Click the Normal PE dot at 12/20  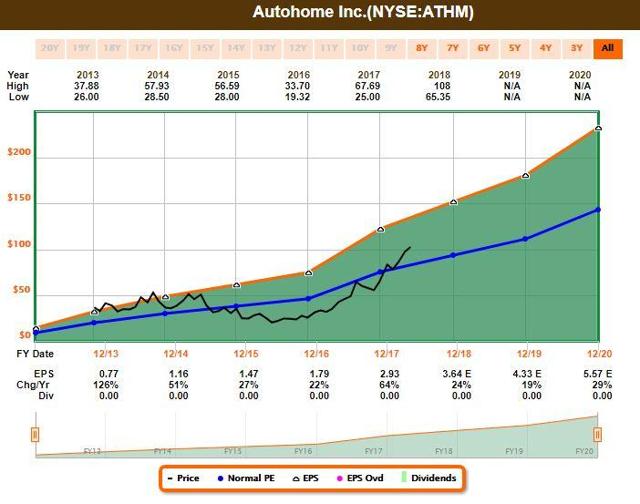(598, 210)
